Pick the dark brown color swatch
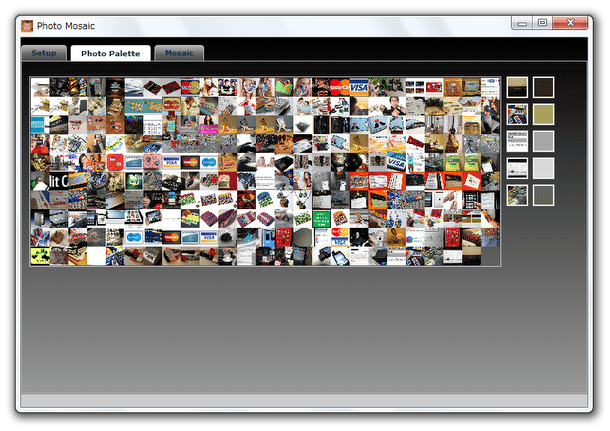This screenshot has width=610, height=431. click(x=543, y=87)
